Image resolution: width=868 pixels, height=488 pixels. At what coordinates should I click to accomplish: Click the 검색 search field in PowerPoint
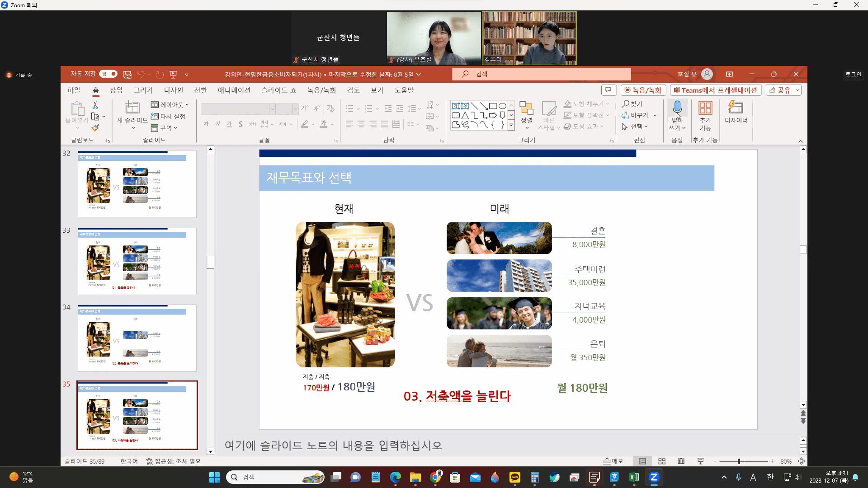pos(542,74)
